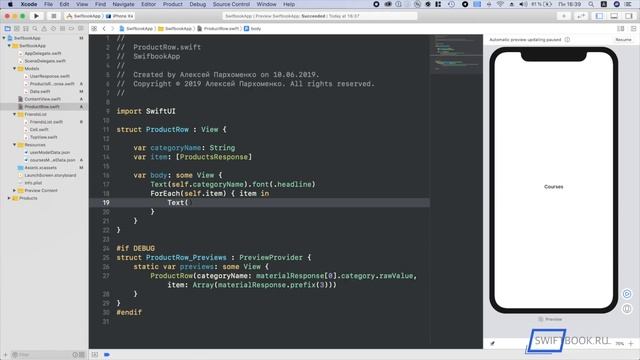Open the Apple menu
Screen dimensions: 640x360
10,4
